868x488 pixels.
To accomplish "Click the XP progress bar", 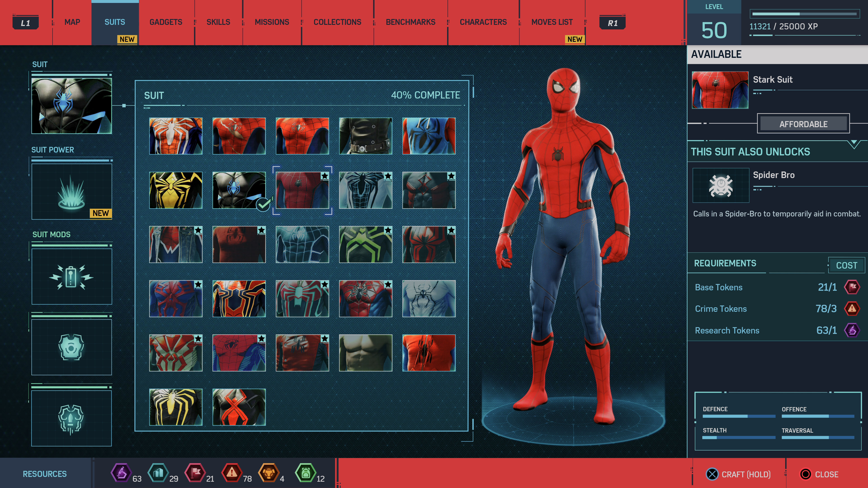I will [805, 14].
